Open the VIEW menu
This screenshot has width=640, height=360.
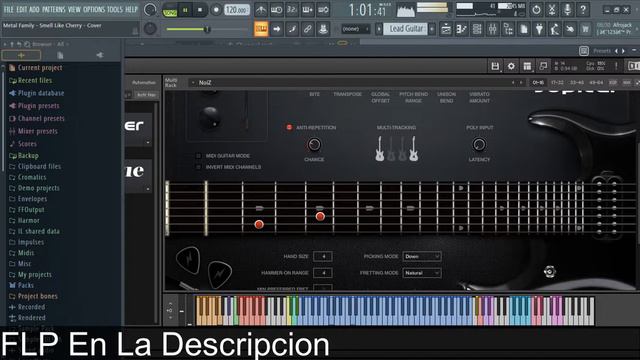[74, 9]
